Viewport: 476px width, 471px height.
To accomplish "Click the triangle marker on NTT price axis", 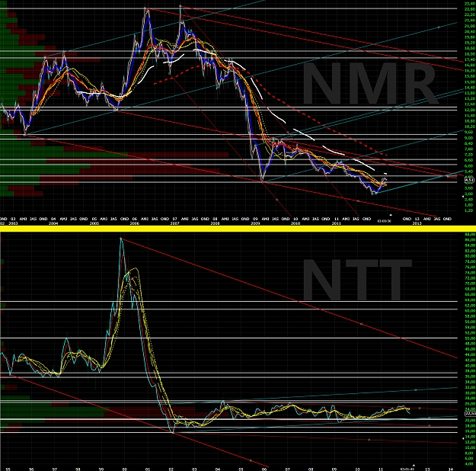I will 463,438.
